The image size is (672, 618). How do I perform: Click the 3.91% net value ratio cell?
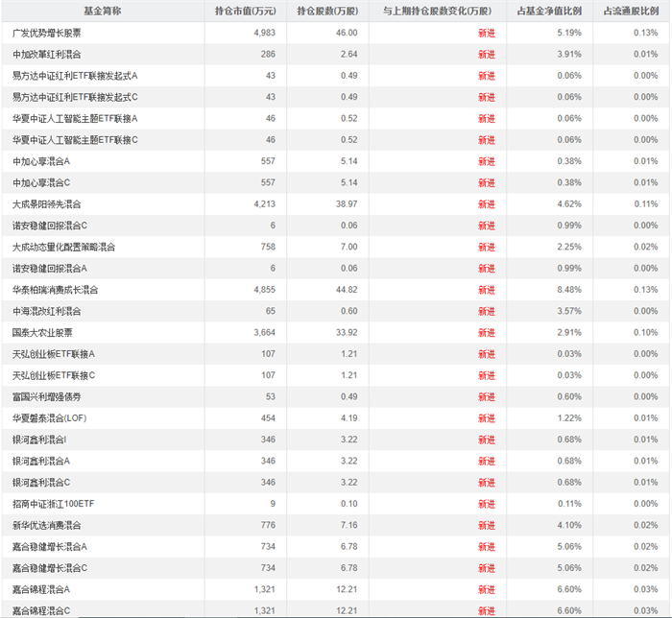569,55
